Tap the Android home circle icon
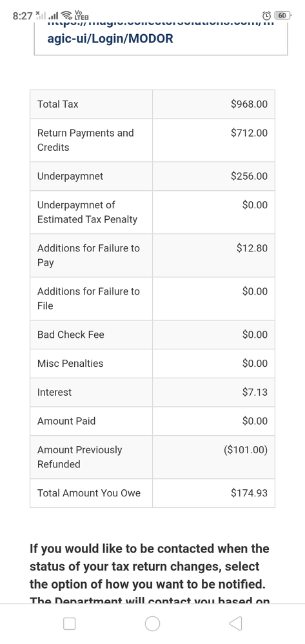305x644 pixels. pos(152,623)
